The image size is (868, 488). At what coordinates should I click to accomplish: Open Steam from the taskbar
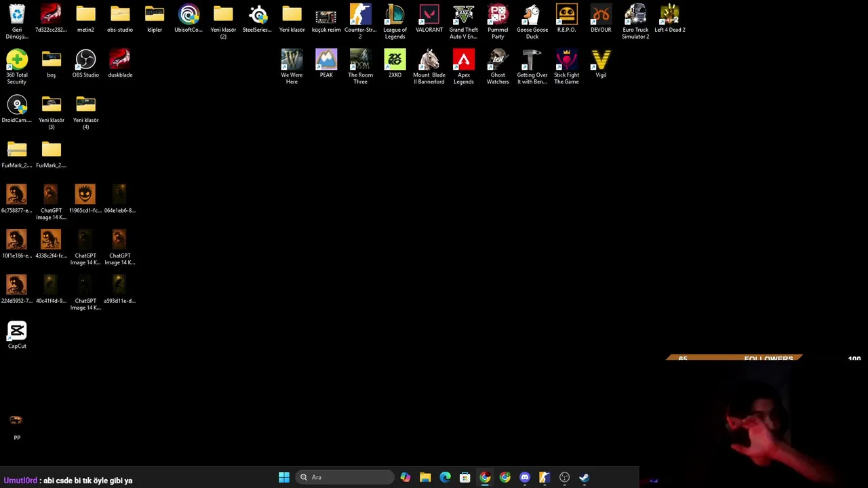584,477
